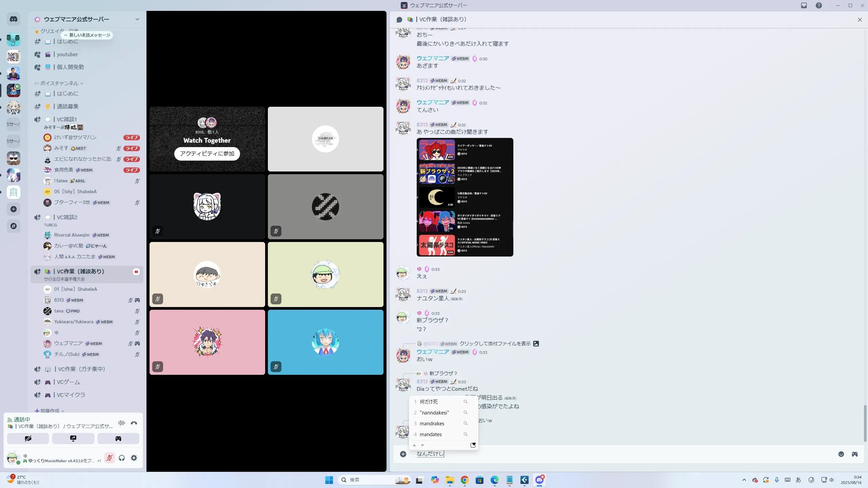This screenshot has width=868, height=488.
Task: Collapse the ボイスチャンネル category
Action: (59, 83)
